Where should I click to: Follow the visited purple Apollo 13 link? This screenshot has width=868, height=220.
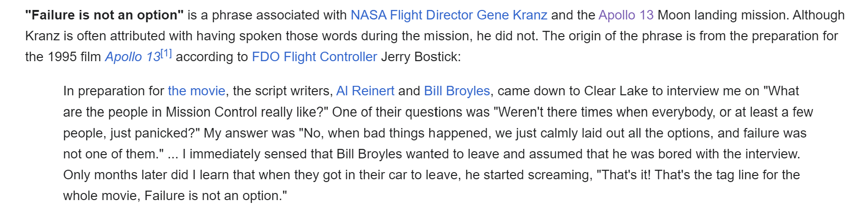pyautogui.click(x=626, y=15)
